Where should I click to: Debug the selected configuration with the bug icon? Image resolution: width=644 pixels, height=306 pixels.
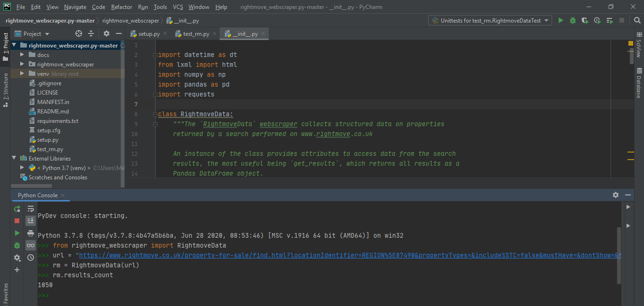pyautogui.click(x=573, y=21)
